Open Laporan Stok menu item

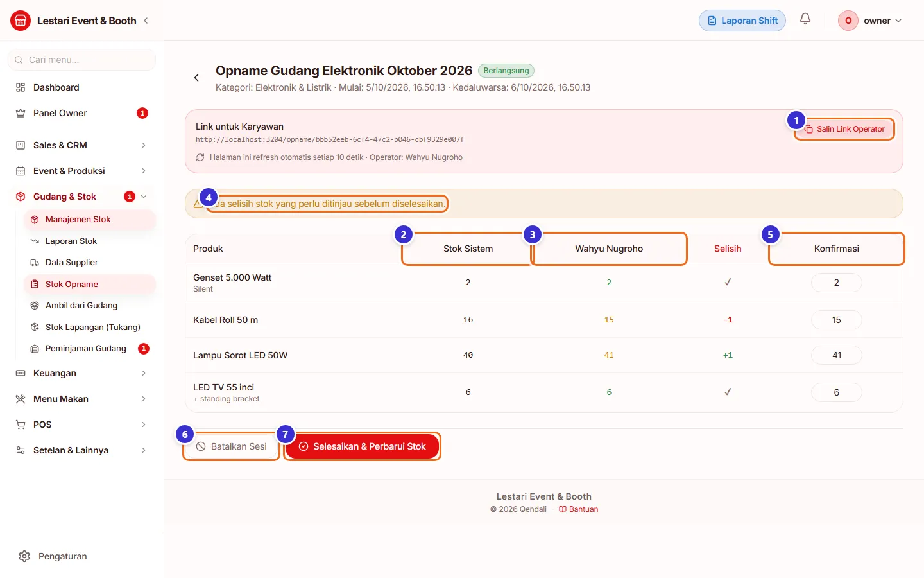(90, 241)
